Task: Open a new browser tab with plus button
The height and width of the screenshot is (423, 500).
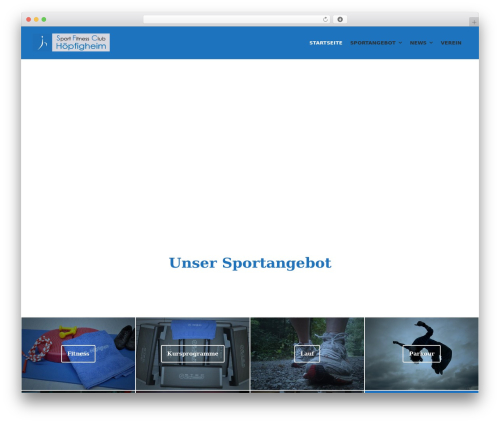Action: pos(474,22)
